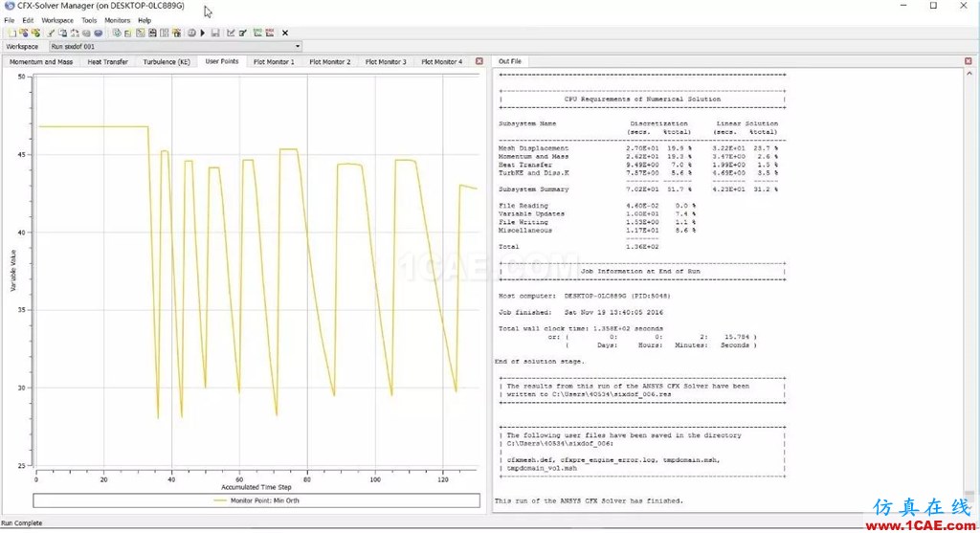Switch to the Heat Transfer tab

coord(107,62)
